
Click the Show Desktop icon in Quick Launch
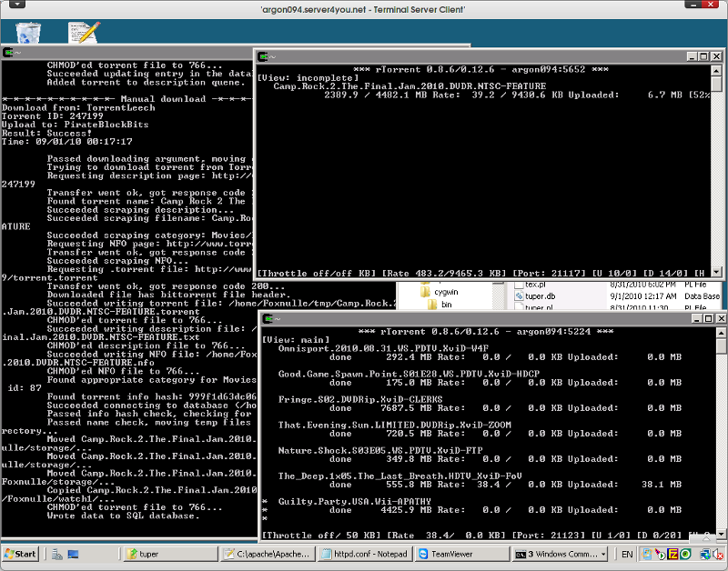click(x=73, y=554)
